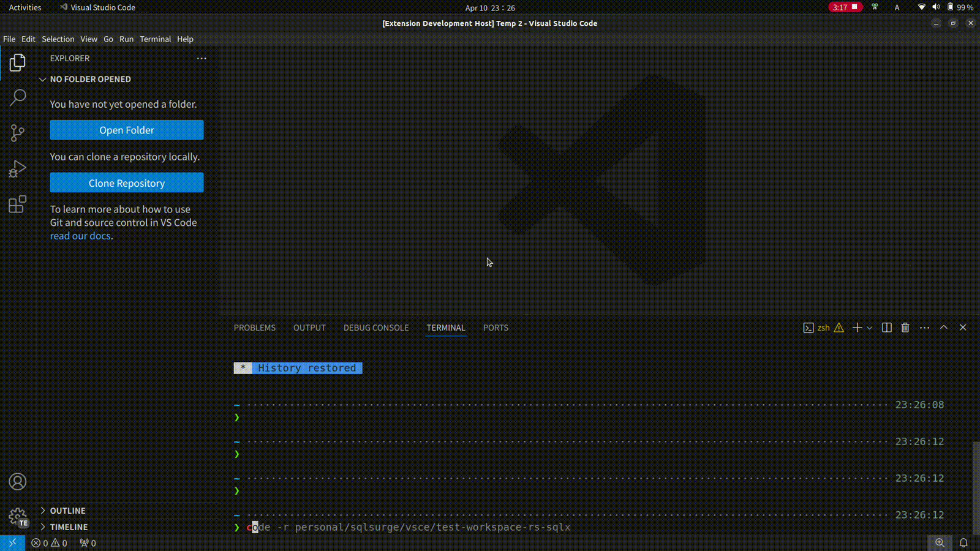The image size is (980, 551).
Task: Open the clock and calendar in top bar
Action: 490,8
